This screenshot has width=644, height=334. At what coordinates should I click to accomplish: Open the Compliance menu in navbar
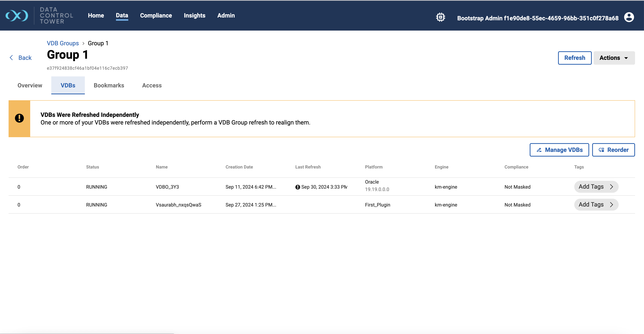coord(156,15)
